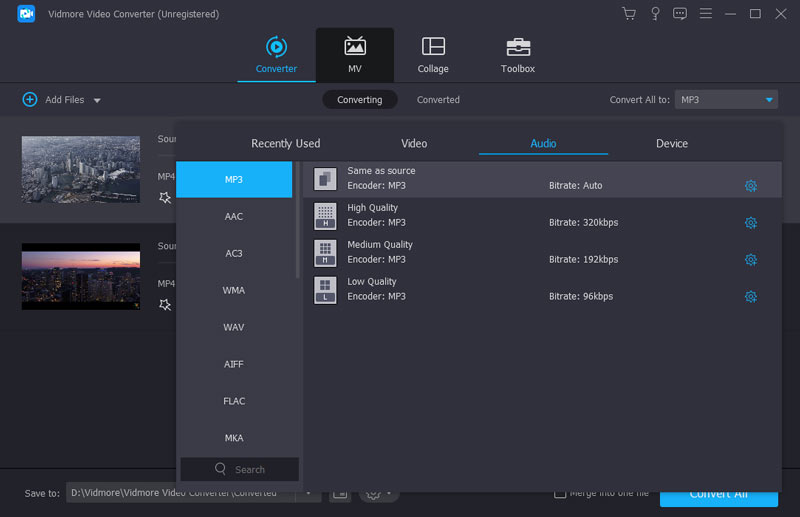Screen dimensions: 800x517
Task: Click the Save to path field
Action: (x=181, y=493)
